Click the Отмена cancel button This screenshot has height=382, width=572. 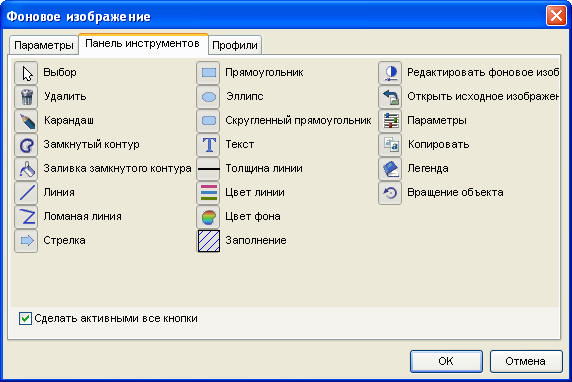(x=526, y=361)
